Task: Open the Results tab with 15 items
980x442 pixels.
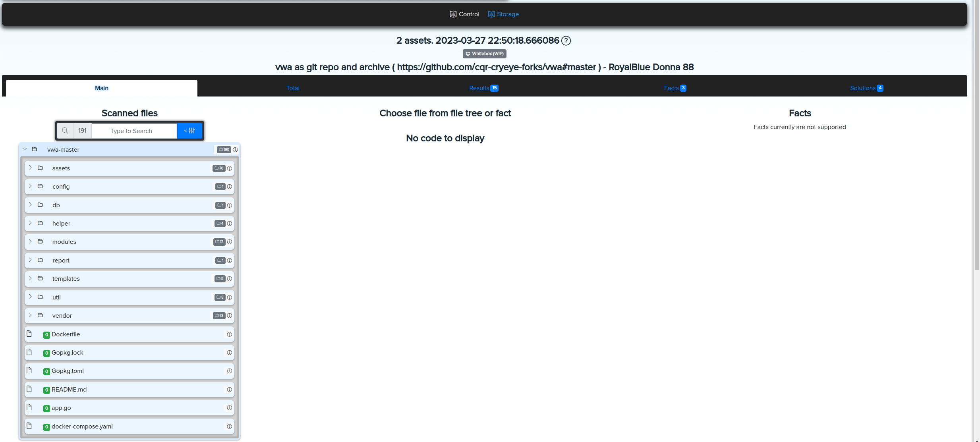Action: tap(484, 87)
